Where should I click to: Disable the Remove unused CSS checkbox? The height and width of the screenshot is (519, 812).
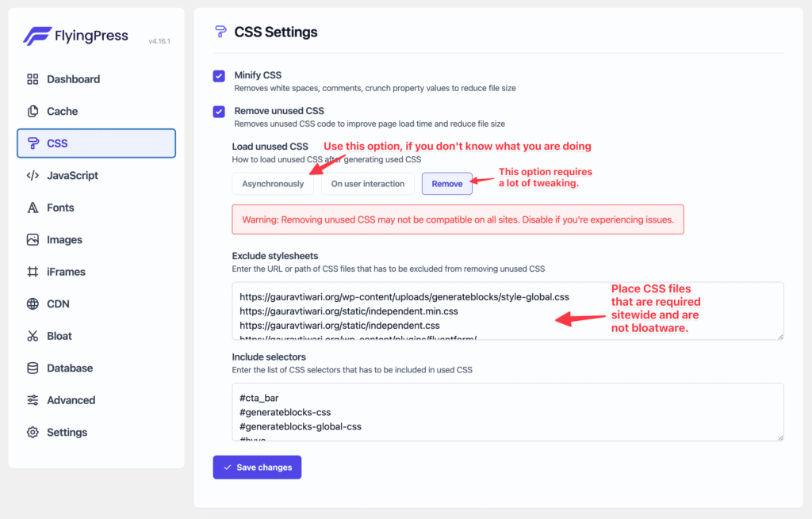[x=219, y=112]
